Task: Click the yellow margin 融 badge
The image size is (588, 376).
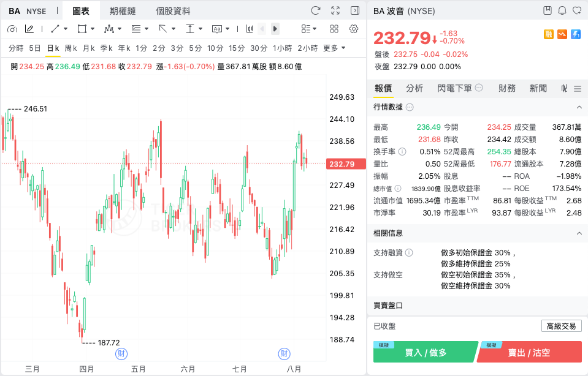Action: 549,34
